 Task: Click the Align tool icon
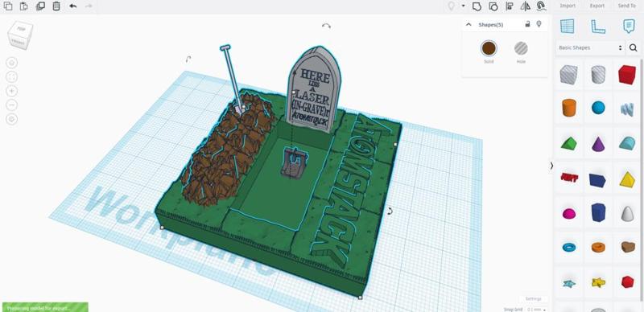pos(510,6)
